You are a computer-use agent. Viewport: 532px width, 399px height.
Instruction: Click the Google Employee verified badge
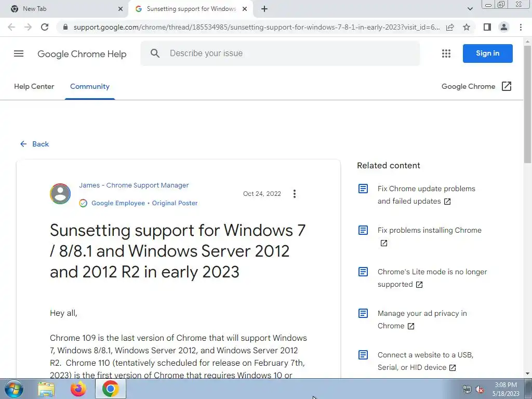83,203
